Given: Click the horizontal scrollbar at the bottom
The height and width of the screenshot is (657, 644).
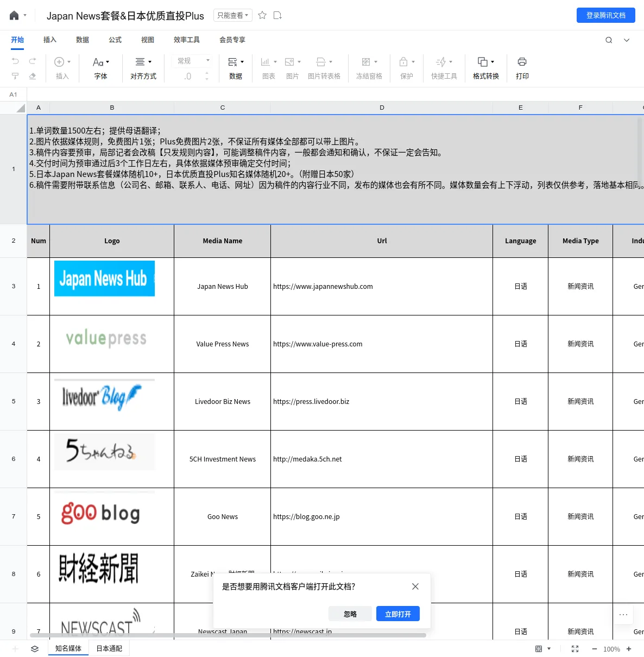Looking at the screenshot, I should tap(228, 635).
